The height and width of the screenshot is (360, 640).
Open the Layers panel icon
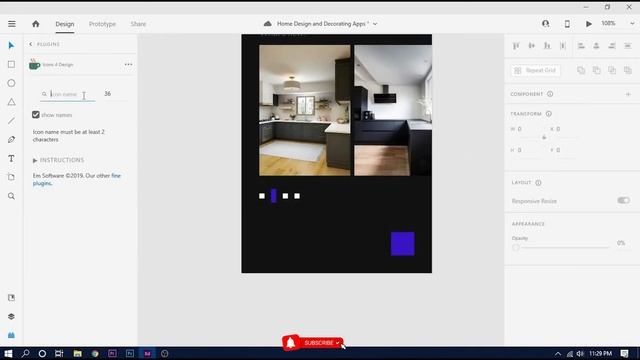[x=11, y=316]
